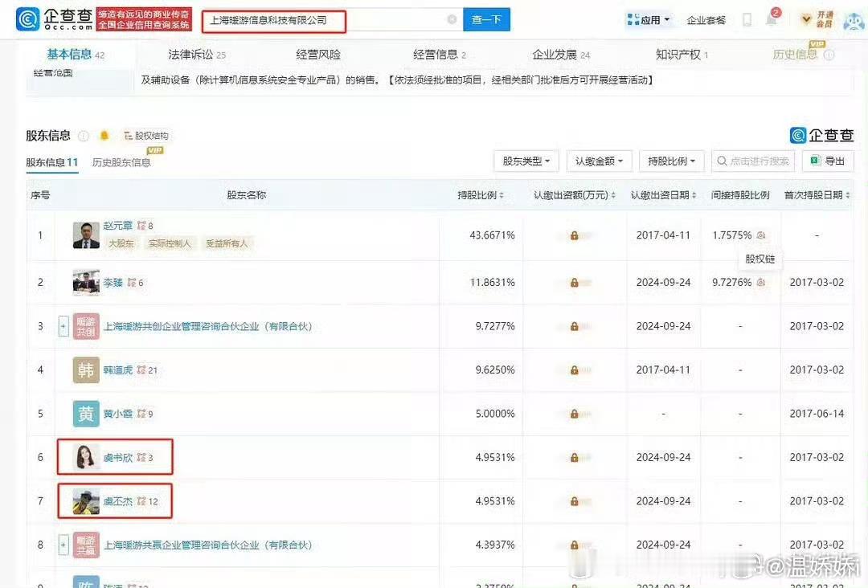The height and width of the screenshot is (588, 868).
Task: Switch to 知识产权 tab
Action: [682, 54]
